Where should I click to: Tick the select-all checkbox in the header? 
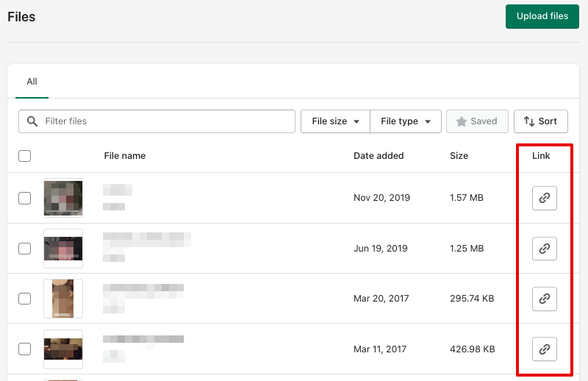point(25,156)
